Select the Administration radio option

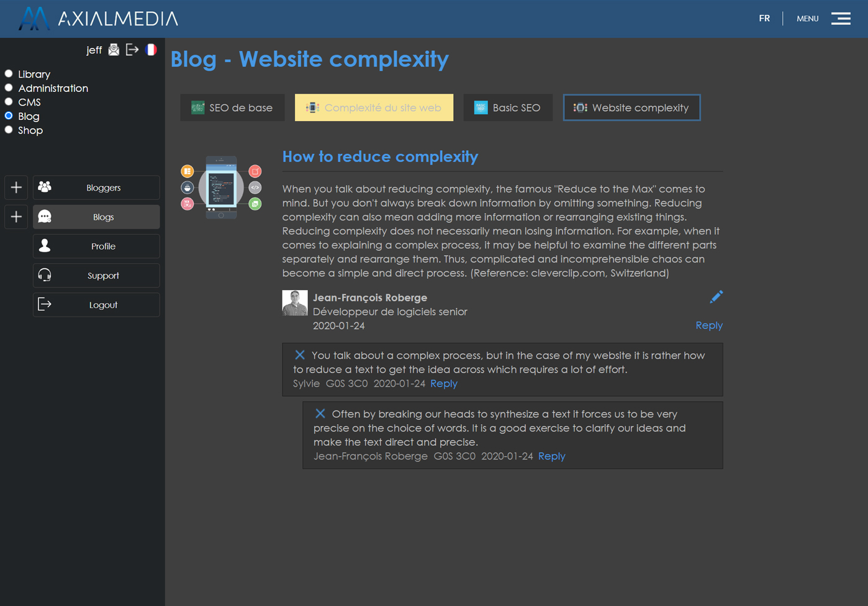pyautogui.click(x=9, y=88)
